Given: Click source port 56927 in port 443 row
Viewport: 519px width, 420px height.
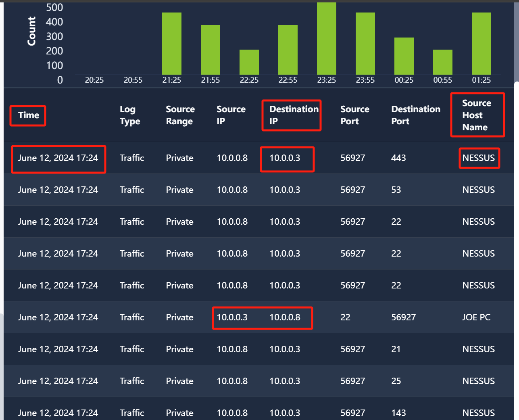Looking at the screenshot, I should 353,158.
